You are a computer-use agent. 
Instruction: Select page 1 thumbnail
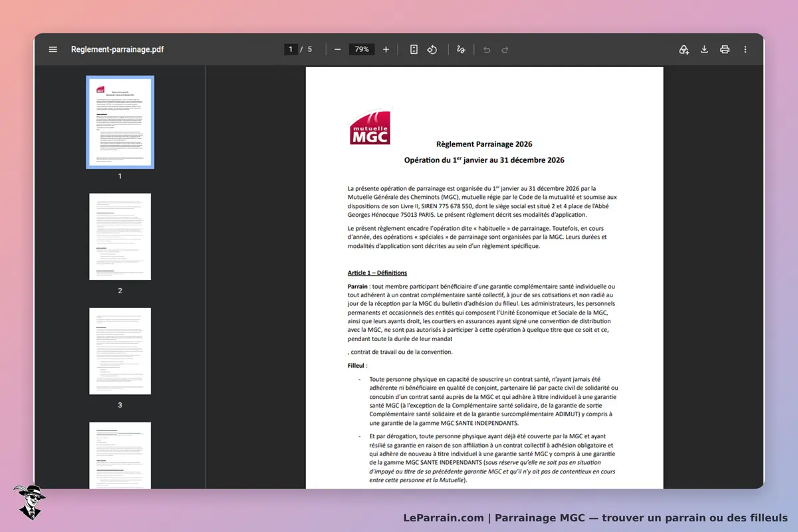point(120,122)
